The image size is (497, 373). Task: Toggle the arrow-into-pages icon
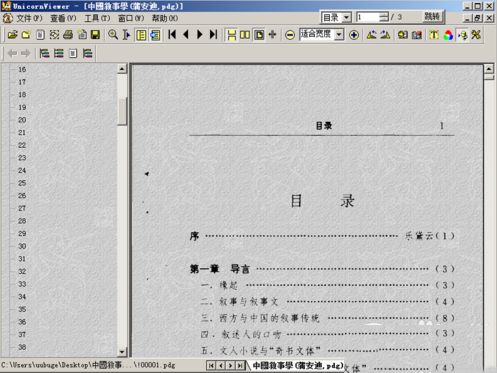coord(462,35)
